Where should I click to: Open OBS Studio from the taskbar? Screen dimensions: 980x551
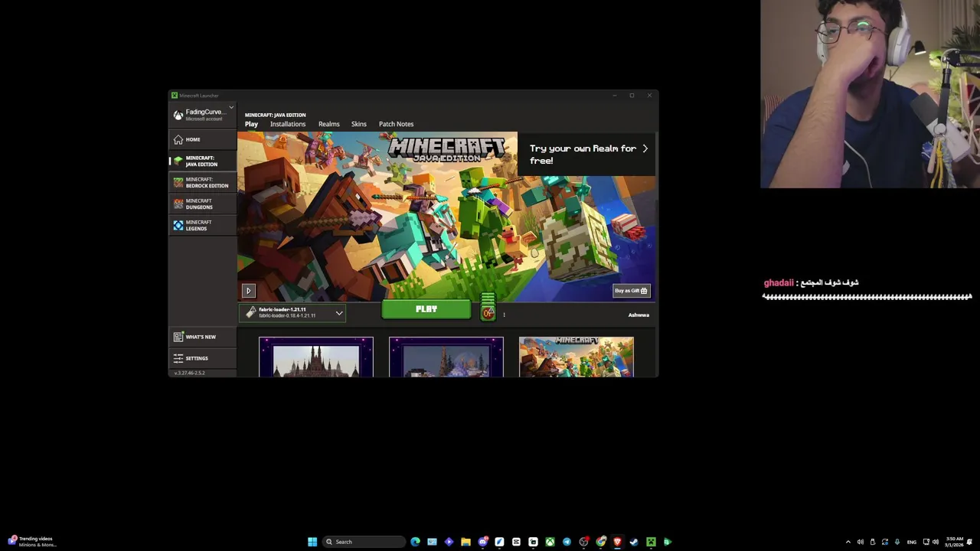(583, 542)
